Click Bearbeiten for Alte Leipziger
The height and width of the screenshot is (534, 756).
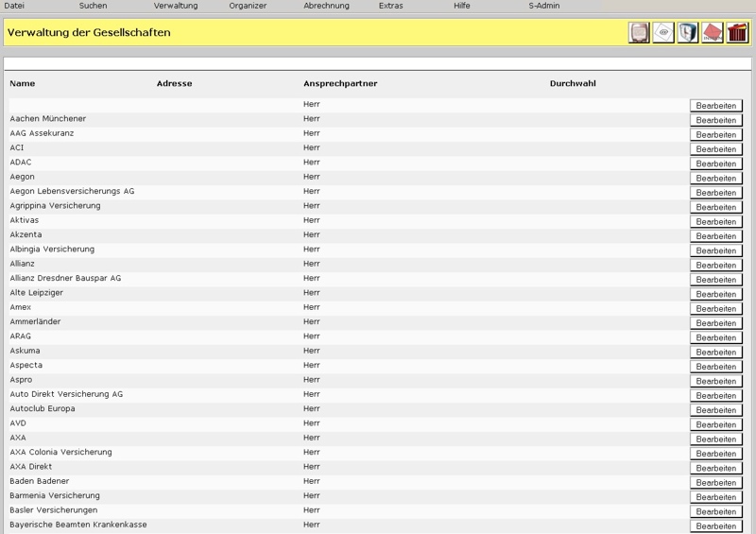pyautogui.click(x=716, y=294)
